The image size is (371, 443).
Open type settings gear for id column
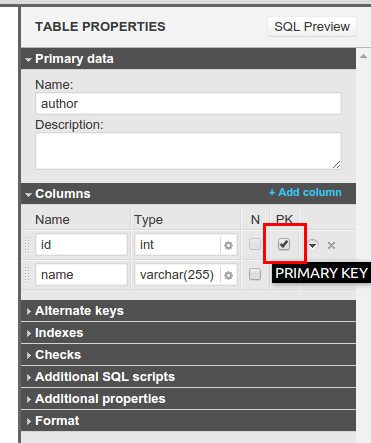coord(228,246)
